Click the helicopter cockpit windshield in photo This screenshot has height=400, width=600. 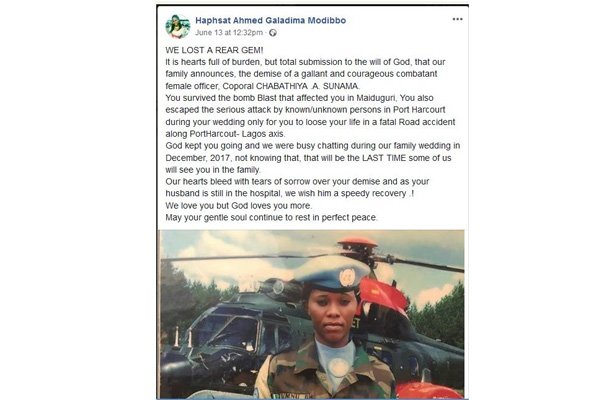[x=227, y=326]
